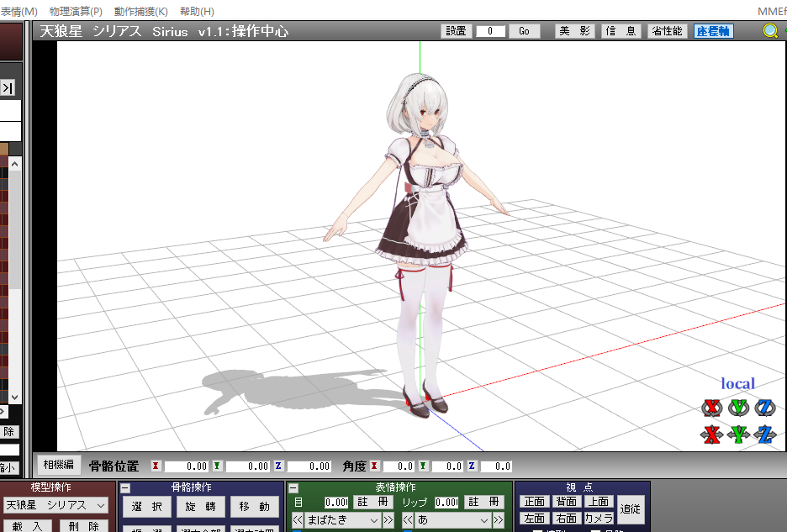Collapse the 骨骼操作 panel with minus box
The image size is (787, 532).
point(125,487)
